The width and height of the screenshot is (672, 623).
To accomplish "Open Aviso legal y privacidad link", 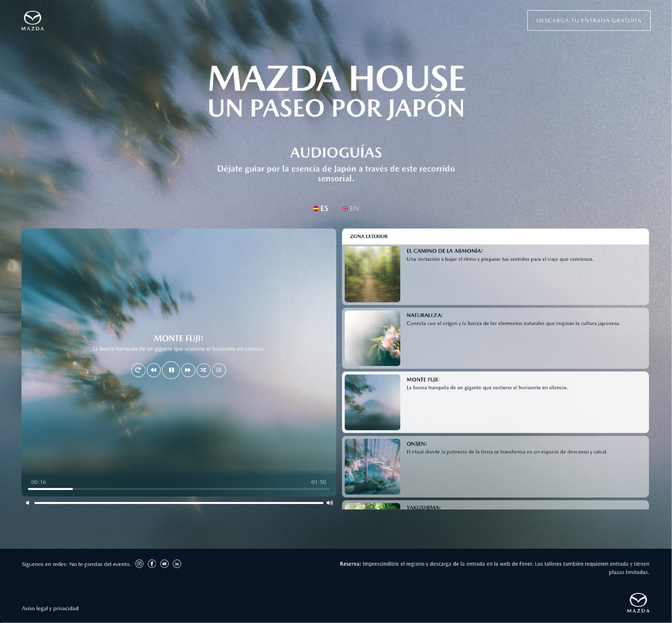I will [50, 608].
